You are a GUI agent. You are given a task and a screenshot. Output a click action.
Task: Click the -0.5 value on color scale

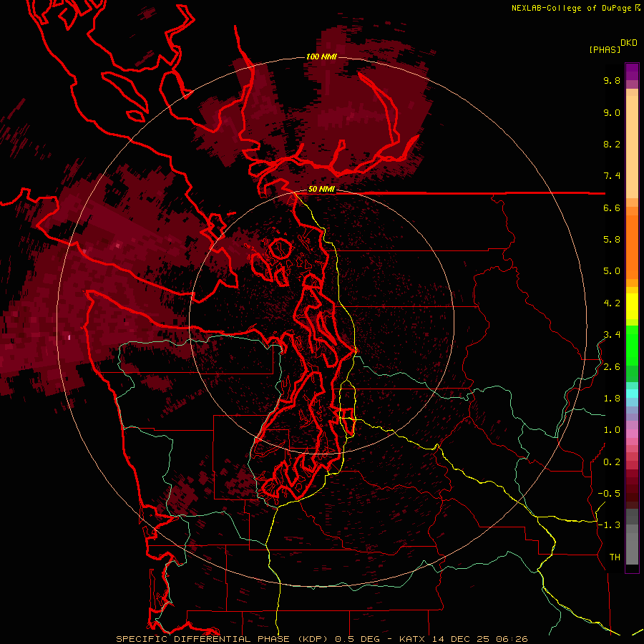[x=609, y=494]
